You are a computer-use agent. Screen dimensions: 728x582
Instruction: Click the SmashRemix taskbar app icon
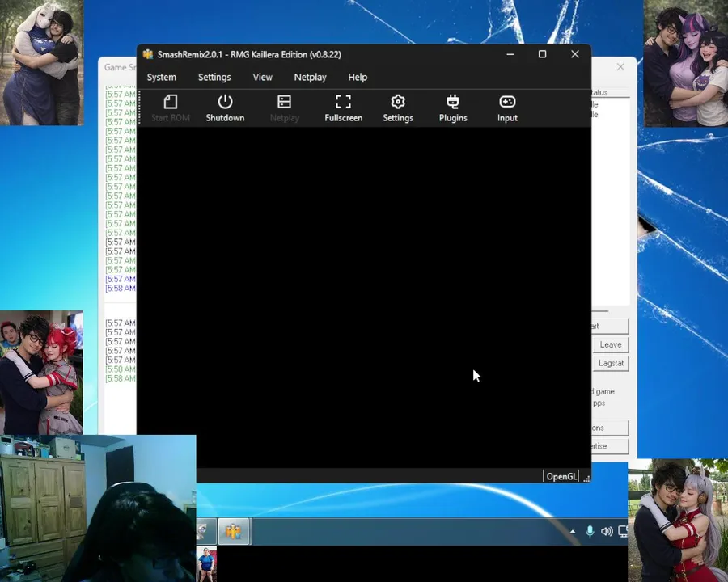tap(234, 531)
